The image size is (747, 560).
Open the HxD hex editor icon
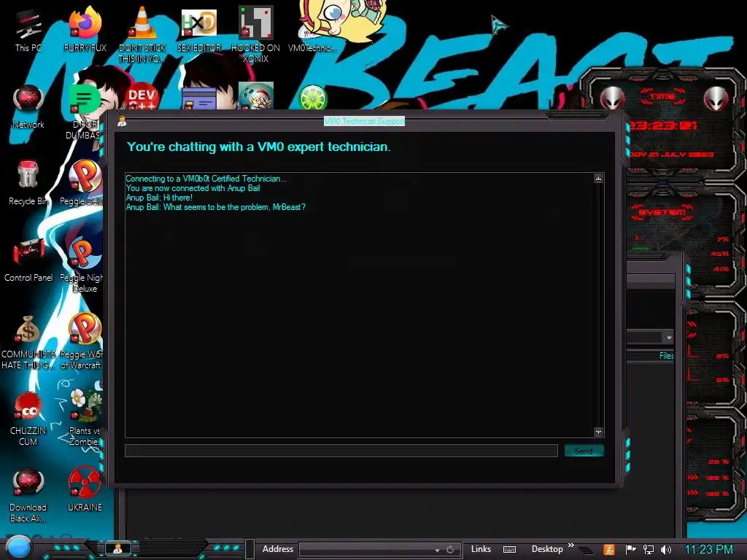click(199, 30)
